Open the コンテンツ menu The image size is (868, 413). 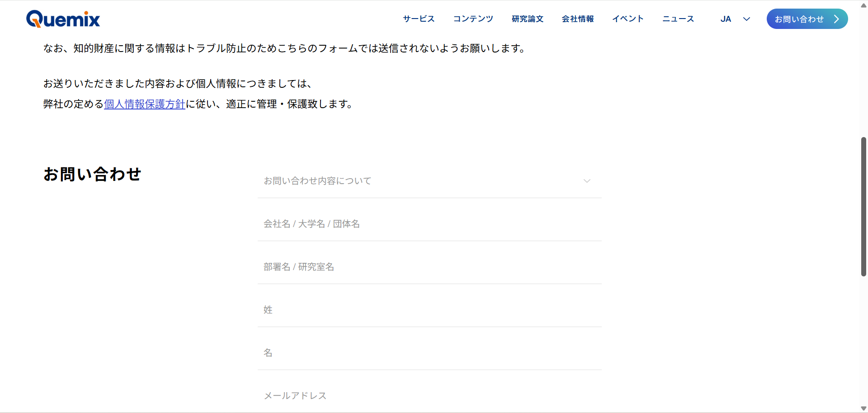[473, 19]
